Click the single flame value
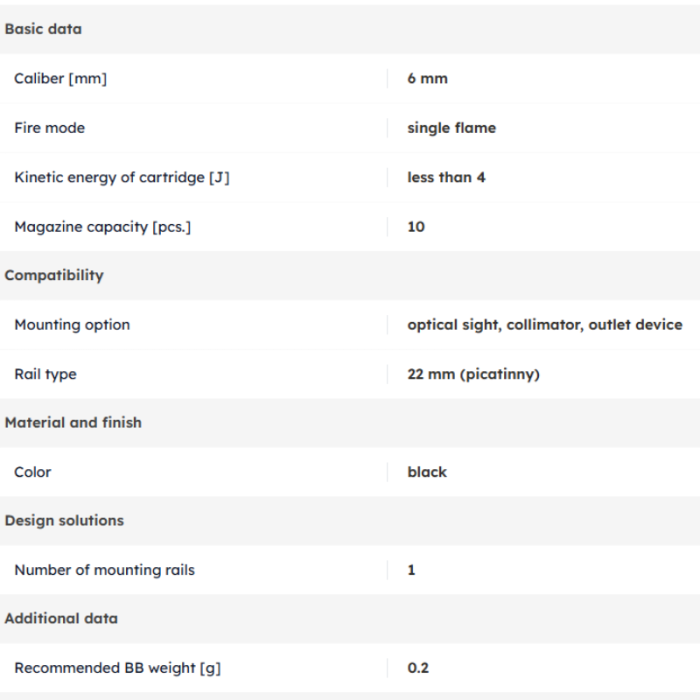The width and height of the screenshot is (700, 700). [451, 128]
